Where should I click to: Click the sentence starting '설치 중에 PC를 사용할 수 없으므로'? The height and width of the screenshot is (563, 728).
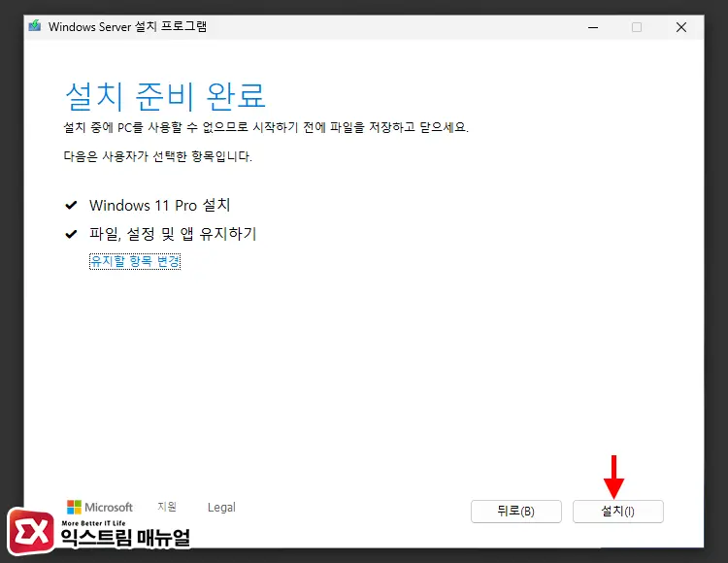click(x=266, y=127)
